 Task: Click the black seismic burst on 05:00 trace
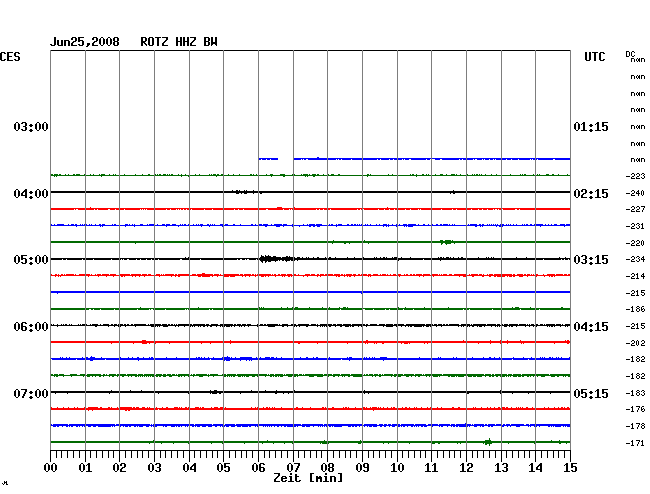[x=276, y=259]
